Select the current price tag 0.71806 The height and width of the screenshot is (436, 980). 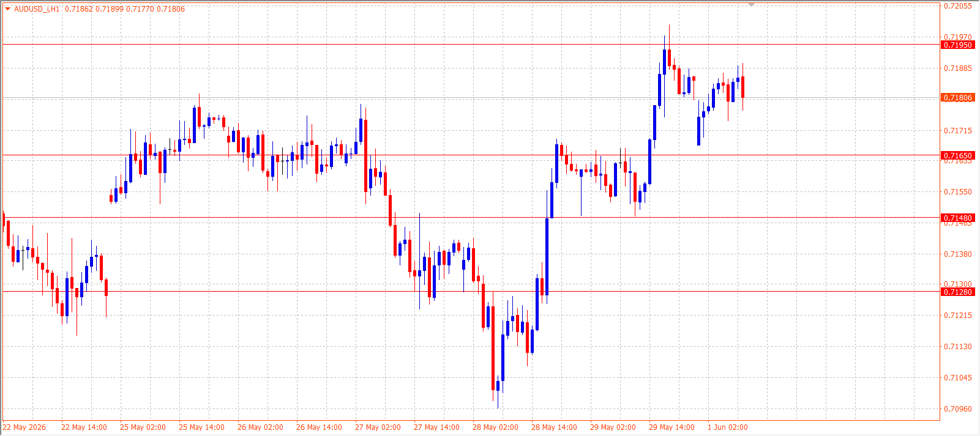[957, 98]
